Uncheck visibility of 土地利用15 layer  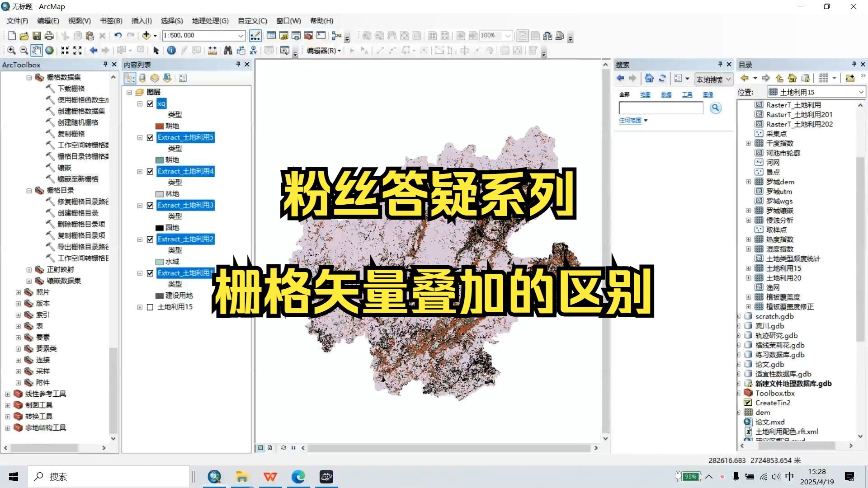pos(151,307)
